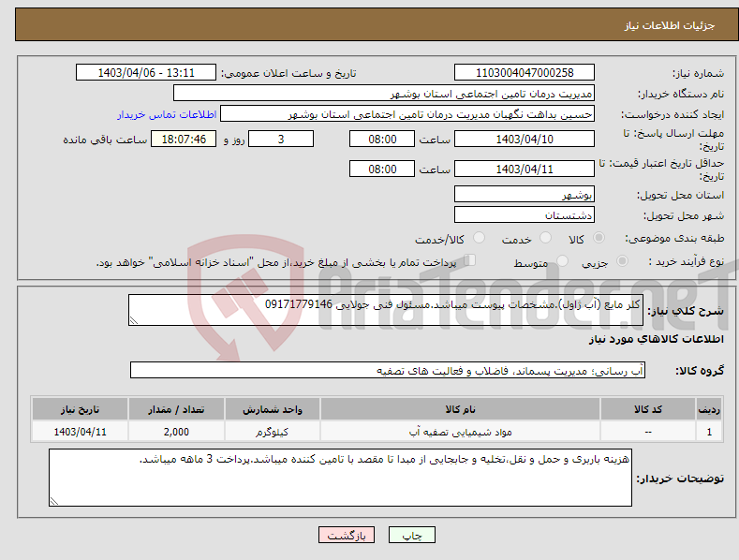
Task: Click the delivery province field بوشهر
Action: coord(525,194)
